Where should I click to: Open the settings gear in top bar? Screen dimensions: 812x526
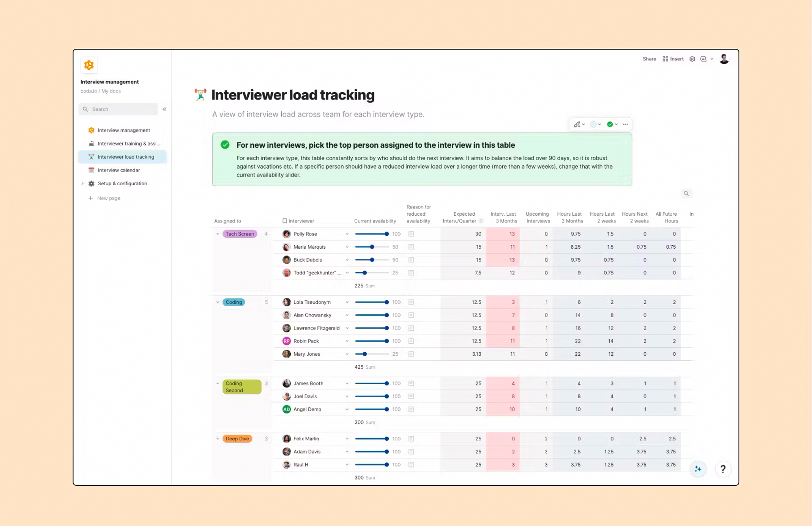pyautogui.click(x=692, y=59)
